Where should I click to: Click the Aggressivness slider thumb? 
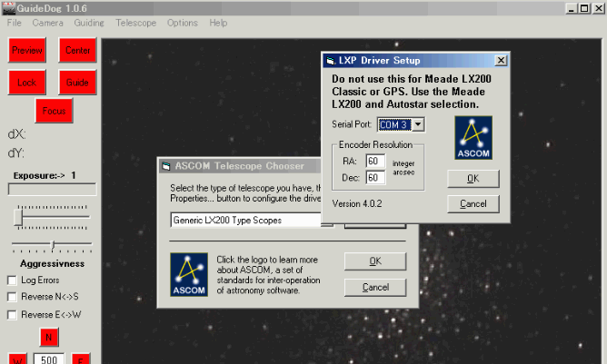53,244
